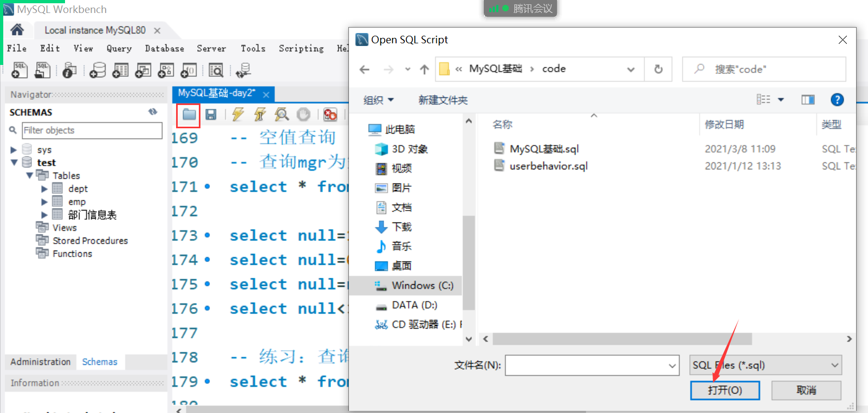
Task: Click the 新建文件夹 button
Action: coord(443,100)
